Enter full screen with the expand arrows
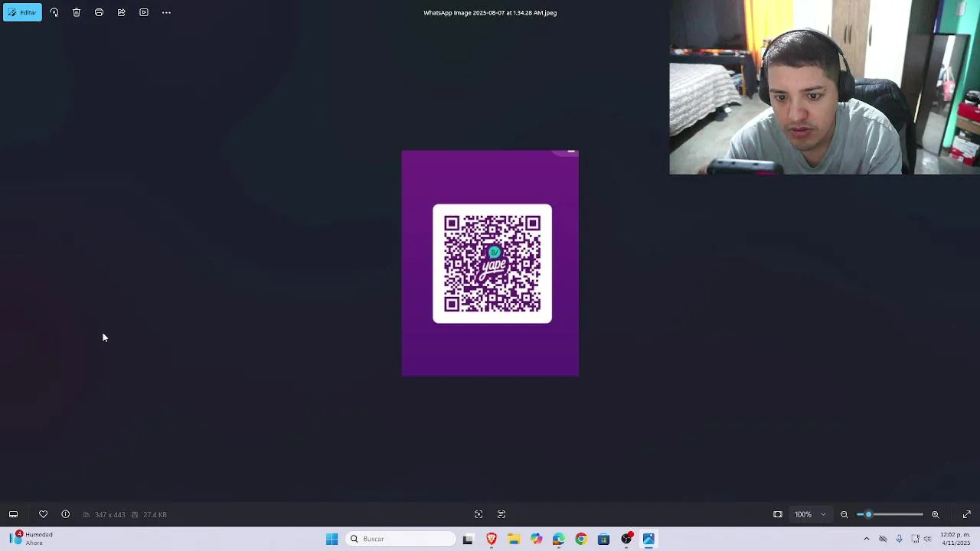The width and height of the screenshot is (980, 551). 967,514
